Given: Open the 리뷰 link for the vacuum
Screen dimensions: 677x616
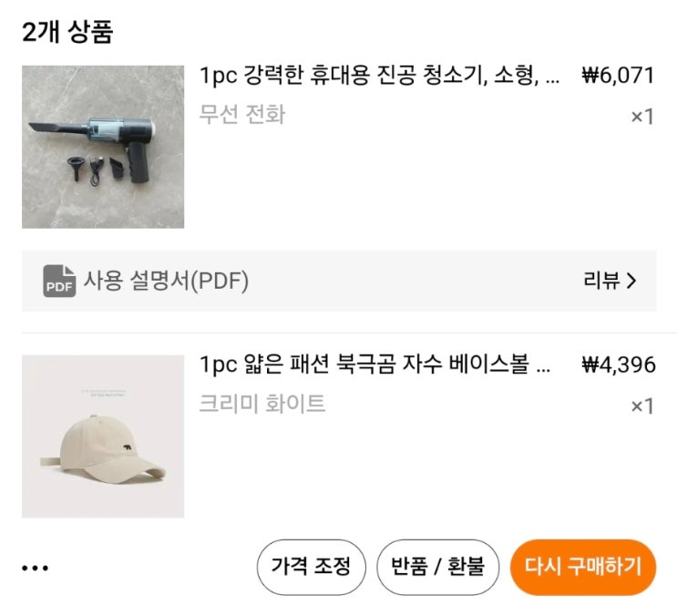Looking at the screenshot, I should tap(601, 281).
